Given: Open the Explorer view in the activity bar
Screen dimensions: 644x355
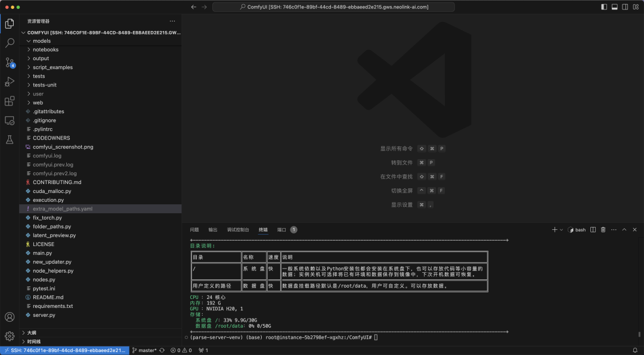Looking at the screenshot, I should point(10,24).
